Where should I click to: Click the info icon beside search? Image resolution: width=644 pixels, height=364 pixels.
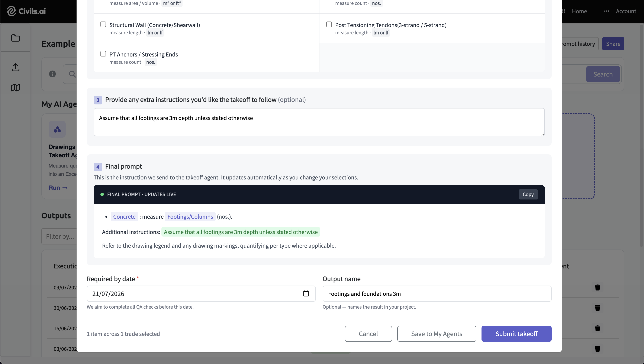[52, 74]
